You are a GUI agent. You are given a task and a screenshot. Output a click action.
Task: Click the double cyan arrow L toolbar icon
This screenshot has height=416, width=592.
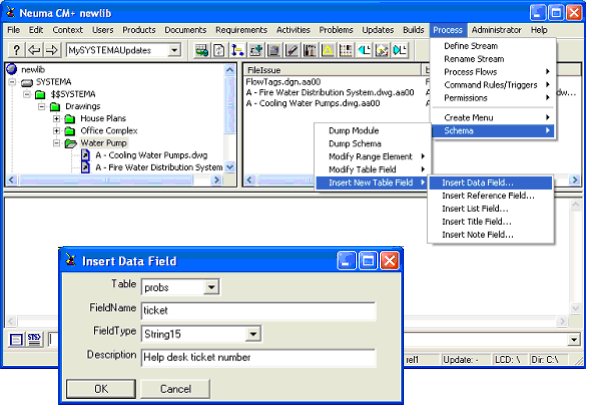400,50
